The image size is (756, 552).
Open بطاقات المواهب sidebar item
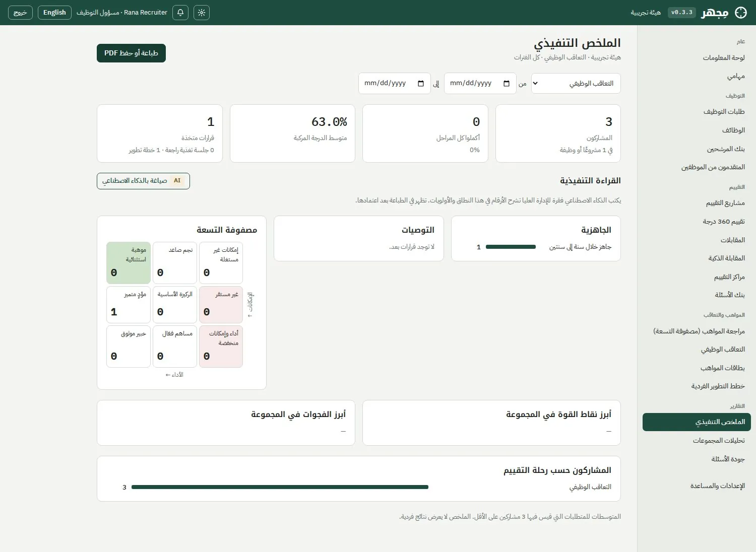tap(697, 368)
